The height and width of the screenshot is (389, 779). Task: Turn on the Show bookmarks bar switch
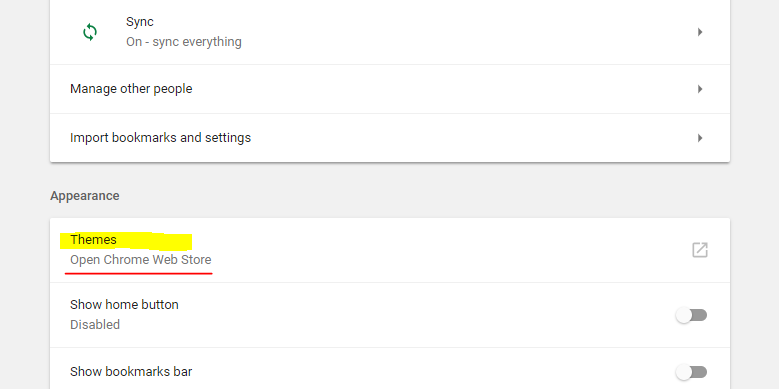click(691, 372)
